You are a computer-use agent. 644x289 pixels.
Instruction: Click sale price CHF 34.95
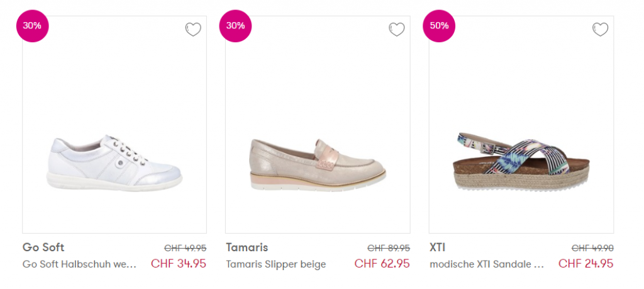click(179, 264)
